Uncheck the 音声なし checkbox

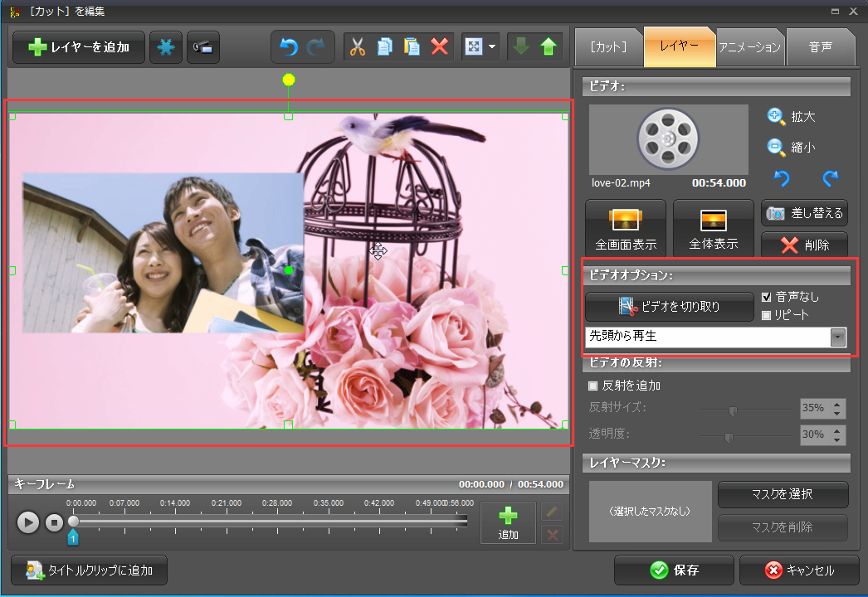[767, 297]
